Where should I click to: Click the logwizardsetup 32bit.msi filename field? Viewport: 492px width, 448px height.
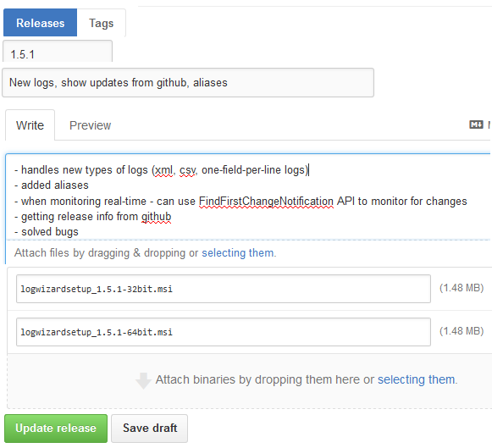coord(224,289)
